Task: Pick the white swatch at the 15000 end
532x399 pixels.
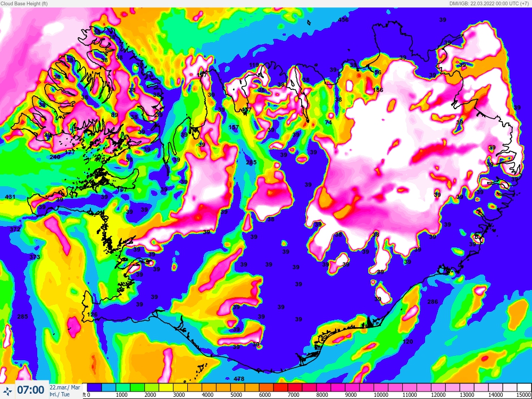Action: (x=524, y=387)
